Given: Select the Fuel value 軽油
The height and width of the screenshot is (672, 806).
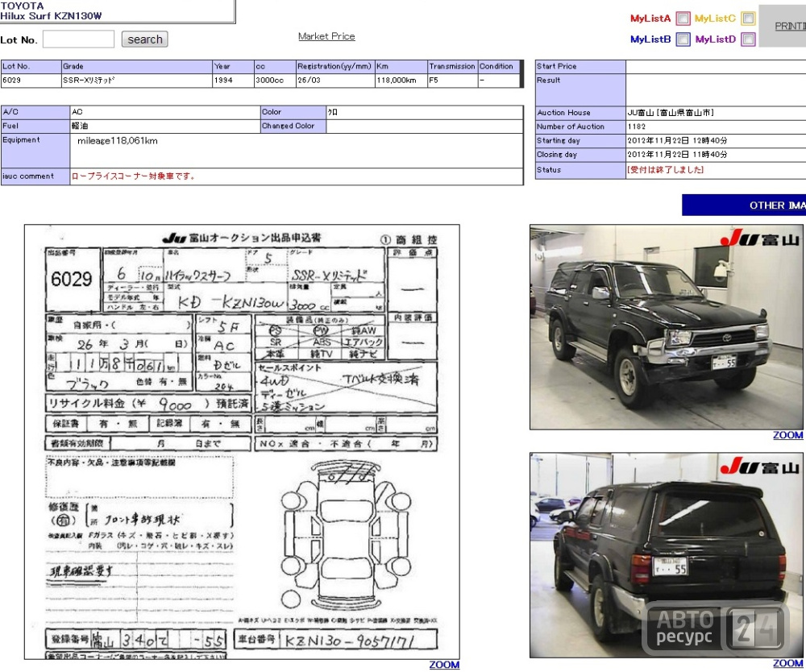Looking at the screenshot, I should coord(165,126).
